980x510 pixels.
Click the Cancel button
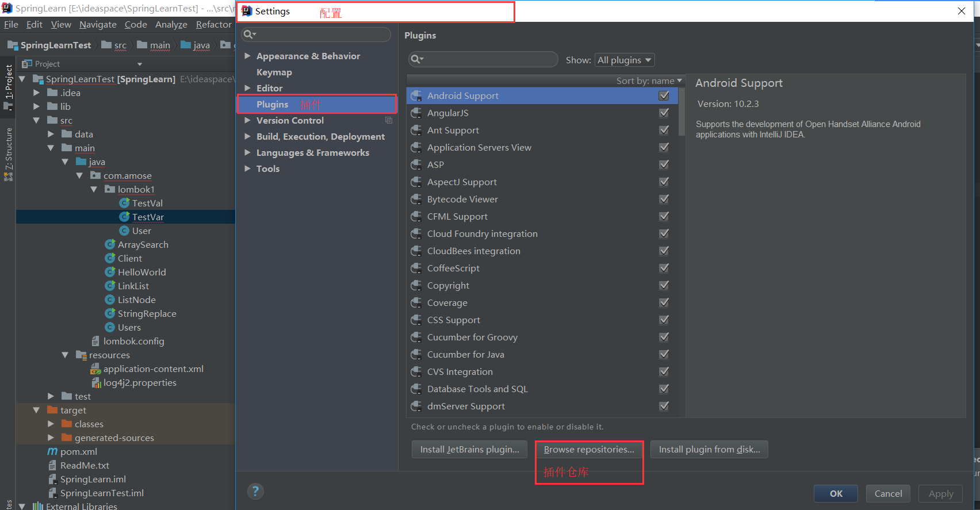tap(888, 493)
